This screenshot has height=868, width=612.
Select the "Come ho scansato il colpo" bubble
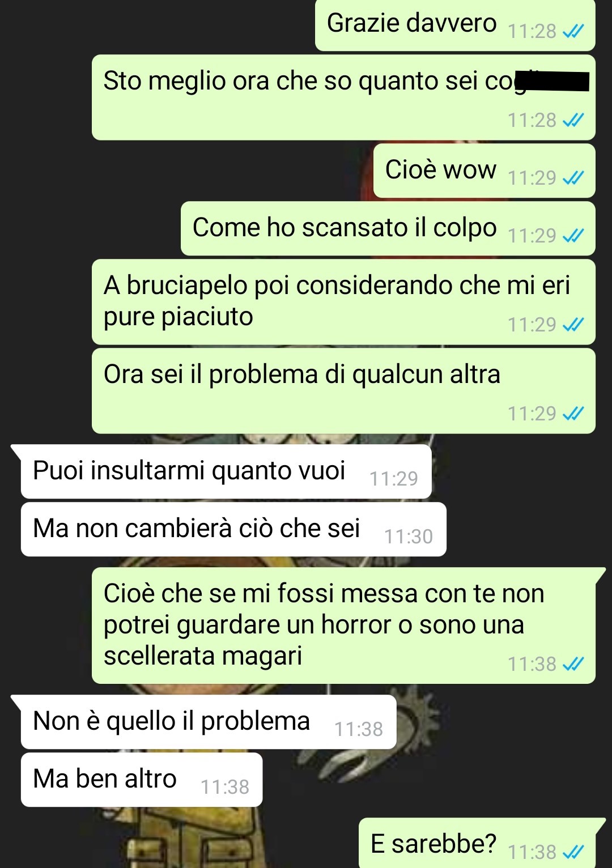tap(388, 229)
